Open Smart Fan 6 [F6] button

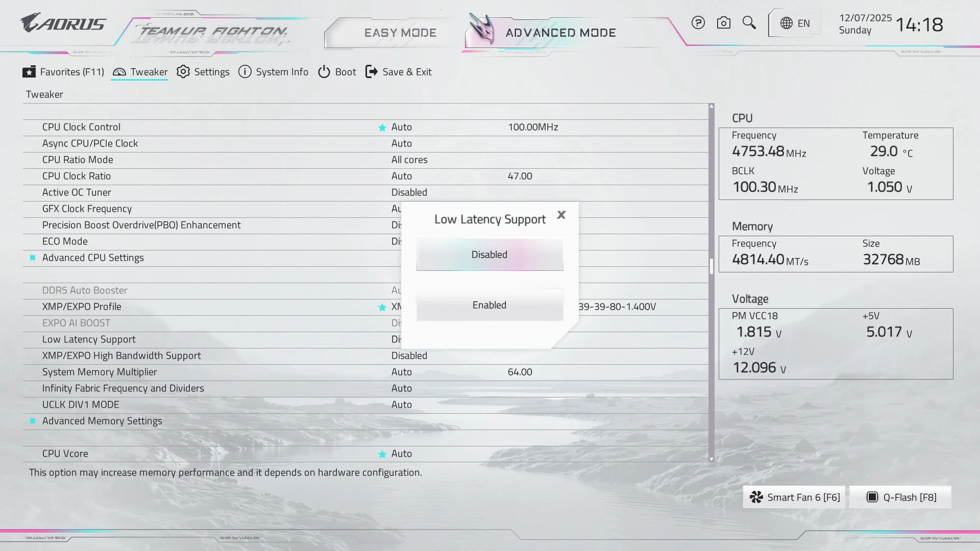click(x=794, y=497)
